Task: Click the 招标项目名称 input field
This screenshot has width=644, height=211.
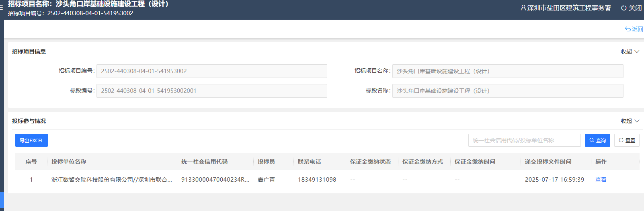Action: (507, 71)
